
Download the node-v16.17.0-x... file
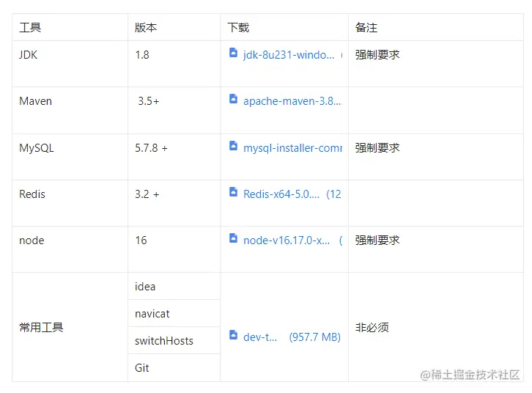pyautogui.click(x=287, y=240)
